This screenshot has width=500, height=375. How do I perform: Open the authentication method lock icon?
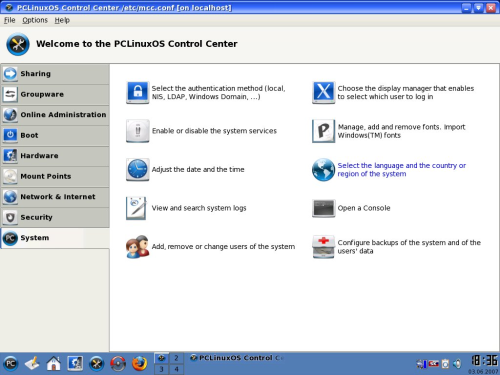137,92
